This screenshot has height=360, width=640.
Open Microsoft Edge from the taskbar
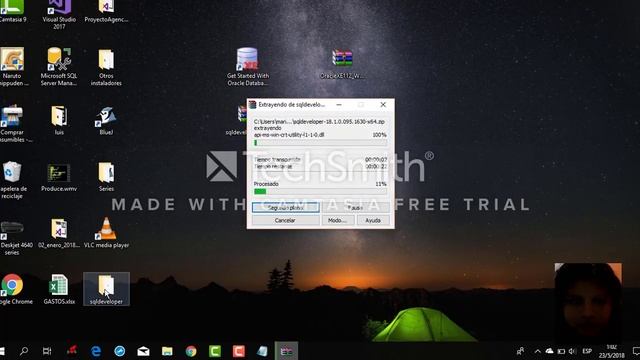point(96,351)
